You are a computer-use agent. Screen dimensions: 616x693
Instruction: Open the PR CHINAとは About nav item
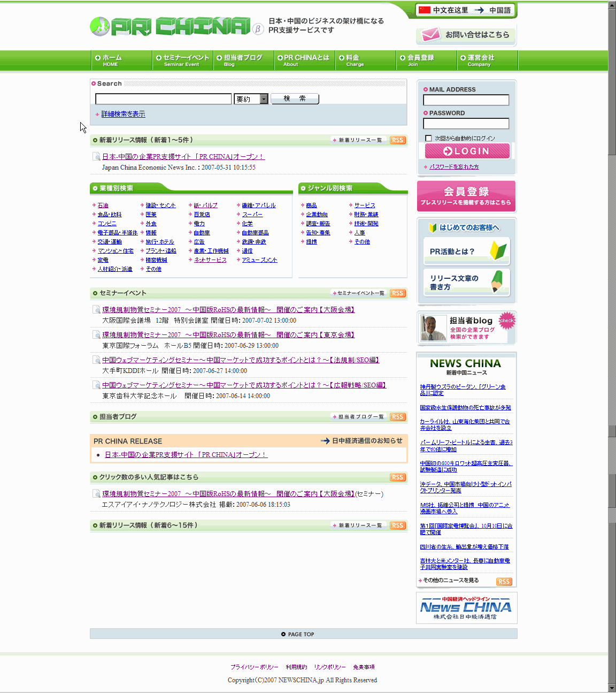pos(305,60)
